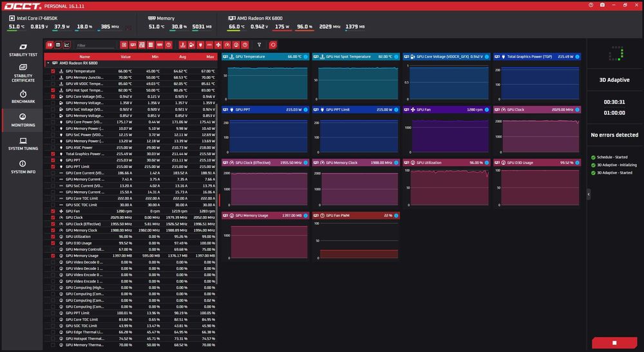Click info dot on GPU Fan graph
Screen dimensions: 644x352
pyautogui.click(x=487, y=109)
